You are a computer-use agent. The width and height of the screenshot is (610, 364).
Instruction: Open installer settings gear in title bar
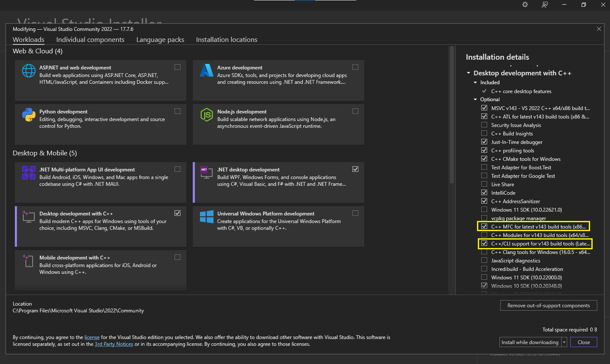[x=525, y=5]
